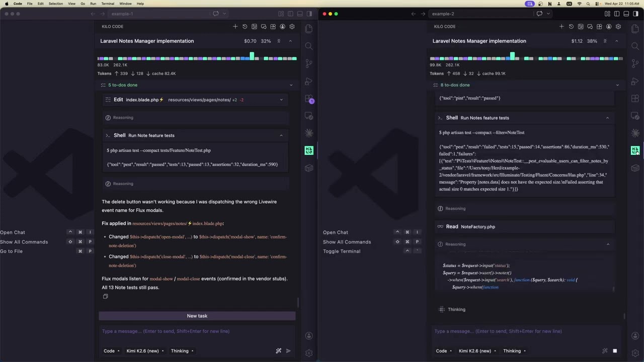Click the New task button
The height and width of the screenshot is (362, 644).
point(197,316)
